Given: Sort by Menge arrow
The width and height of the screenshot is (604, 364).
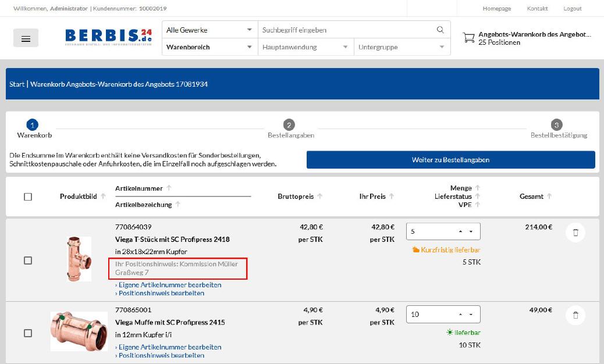Looking at the screenshot, I should (x=477, y=188).
